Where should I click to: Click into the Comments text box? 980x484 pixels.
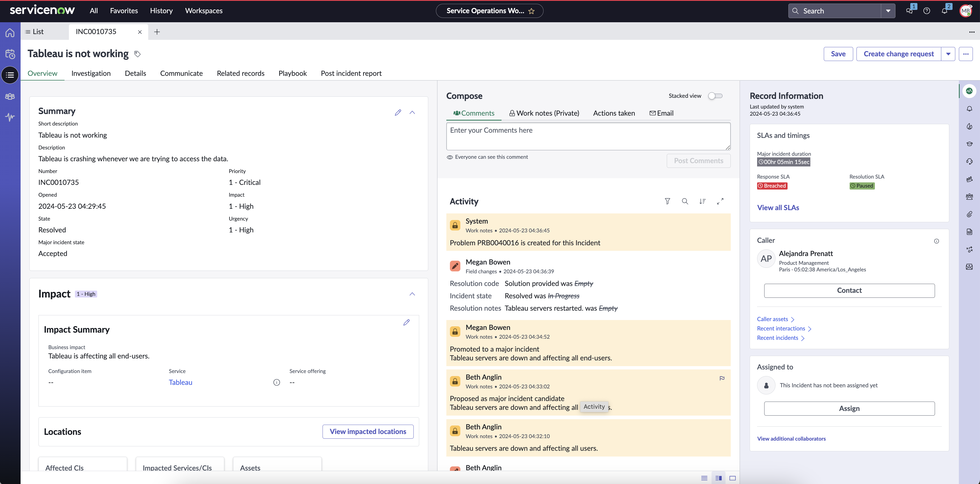(588, 136)
